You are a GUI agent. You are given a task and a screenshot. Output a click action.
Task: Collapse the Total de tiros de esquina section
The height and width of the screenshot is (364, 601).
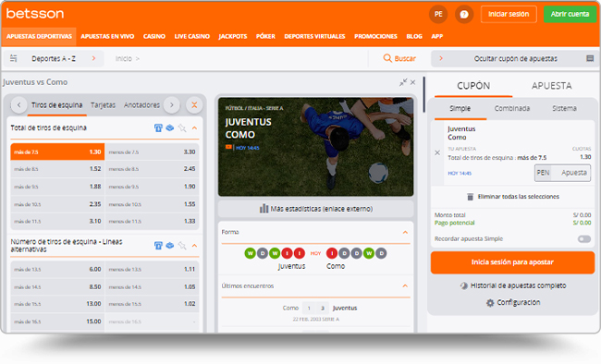coord(194,128)
